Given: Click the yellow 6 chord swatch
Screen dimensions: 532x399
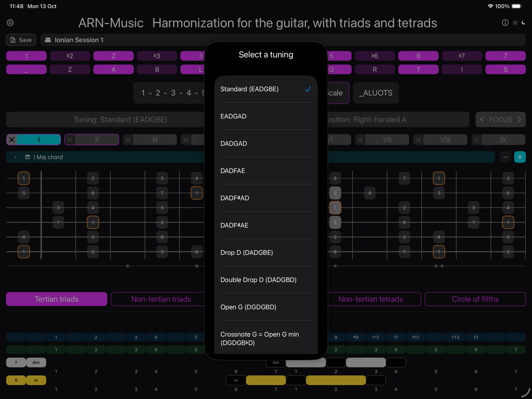Looking at the screenshot, I should [x=16, y=380].
